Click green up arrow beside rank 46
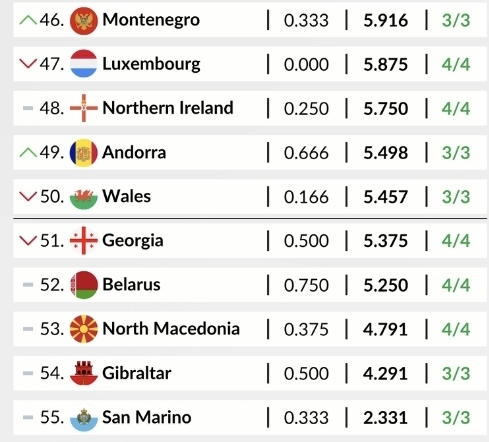The image size is (489, 442). click(x=28, y=20)
